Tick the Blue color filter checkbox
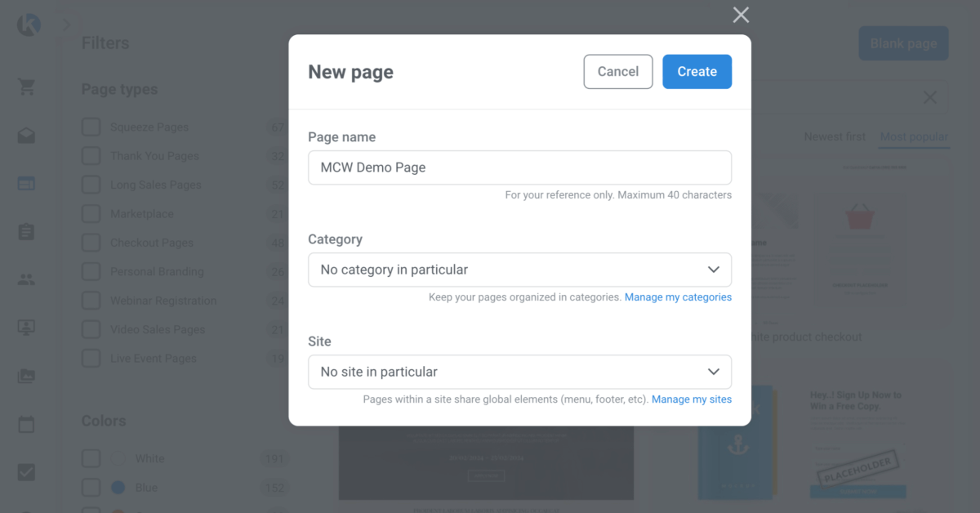Image resolution: width=980 pixels, height=513 pixels. pyautogui.click(x=91, y=488)
